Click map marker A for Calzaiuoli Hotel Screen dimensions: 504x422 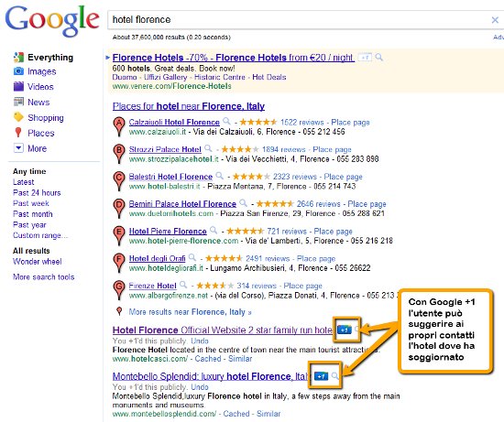(x=119, y=125)
